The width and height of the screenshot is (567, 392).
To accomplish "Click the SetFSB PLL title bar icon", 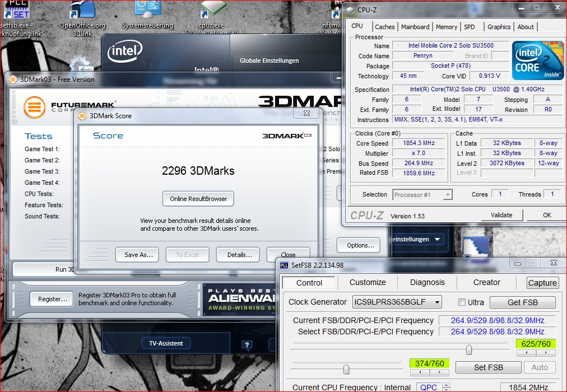I will pos(284,265).
